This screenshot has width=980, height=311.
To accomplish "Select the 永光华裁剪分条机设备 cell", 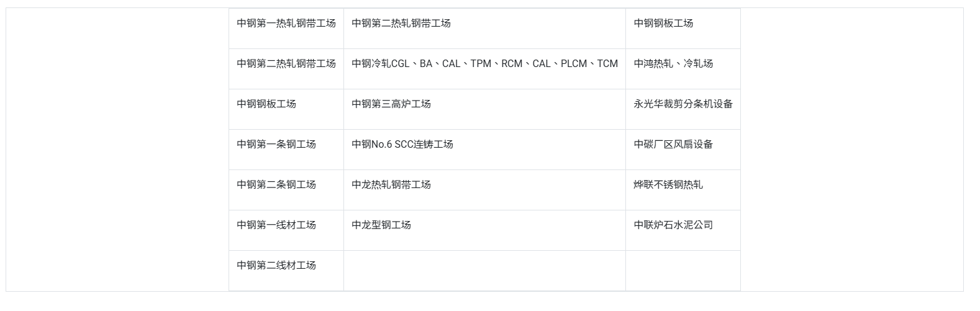I will [683, 109].
